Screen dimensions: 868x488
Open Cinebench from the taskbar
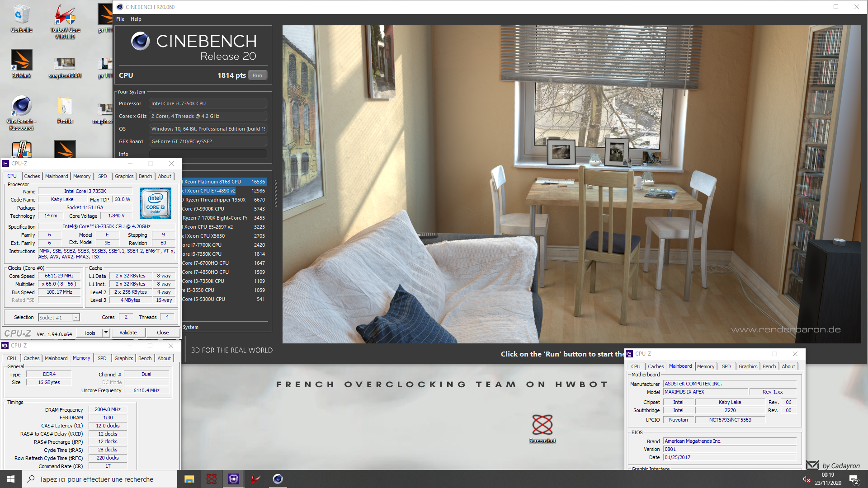pos(278,479)
